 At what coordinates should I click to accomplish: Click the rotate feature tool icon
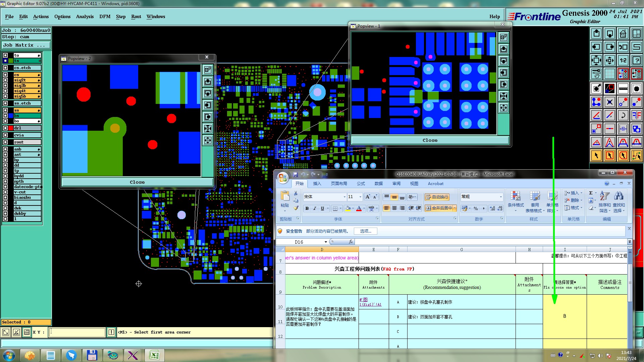[623, 116]
